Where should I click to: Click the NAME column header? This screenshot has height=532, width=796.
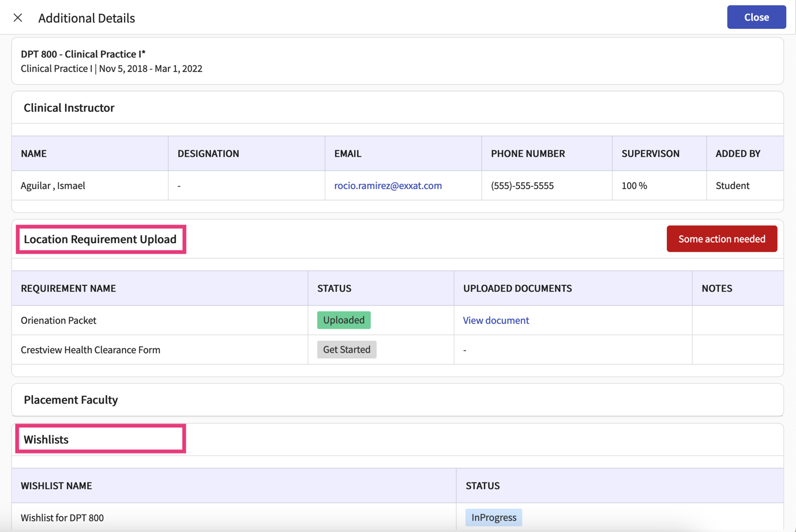[x=33, y=153]
